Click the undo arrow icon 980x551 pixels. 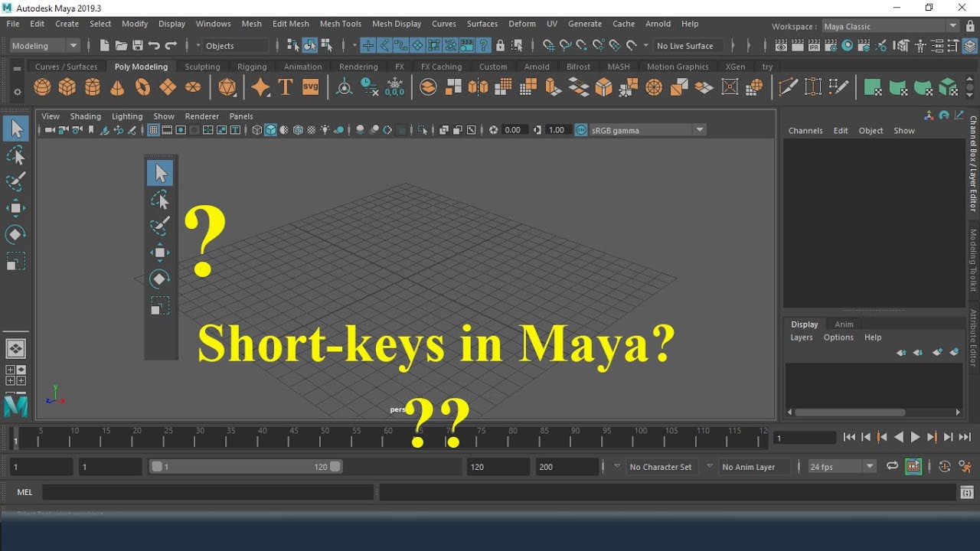[154, 46]
